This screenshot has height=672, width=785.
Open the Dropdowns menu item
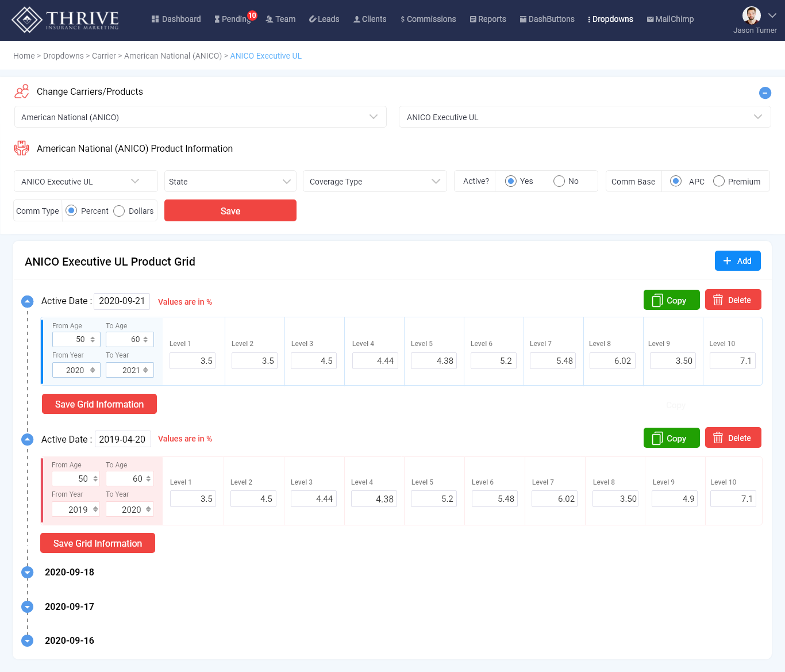tap(610, 19)
